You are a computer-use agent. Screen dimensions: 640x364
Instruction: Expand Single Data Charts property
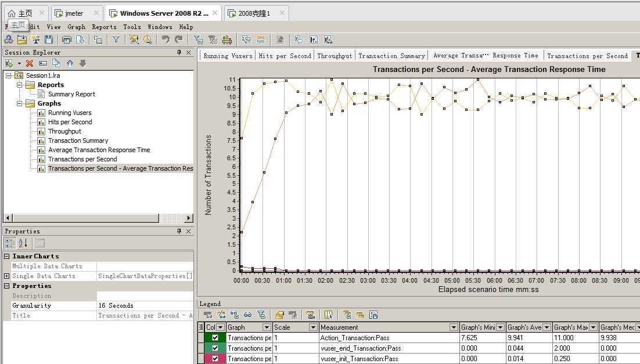(7, 276)
